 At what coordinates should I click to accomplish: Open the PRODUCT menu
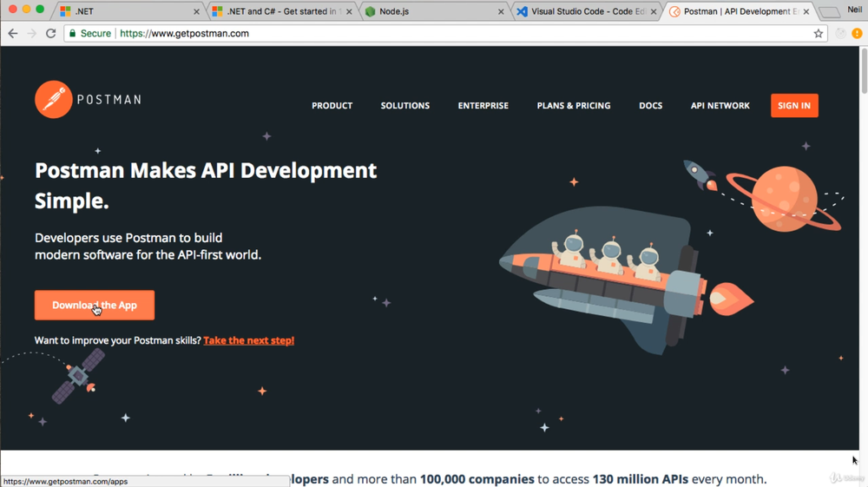[332, 106]
